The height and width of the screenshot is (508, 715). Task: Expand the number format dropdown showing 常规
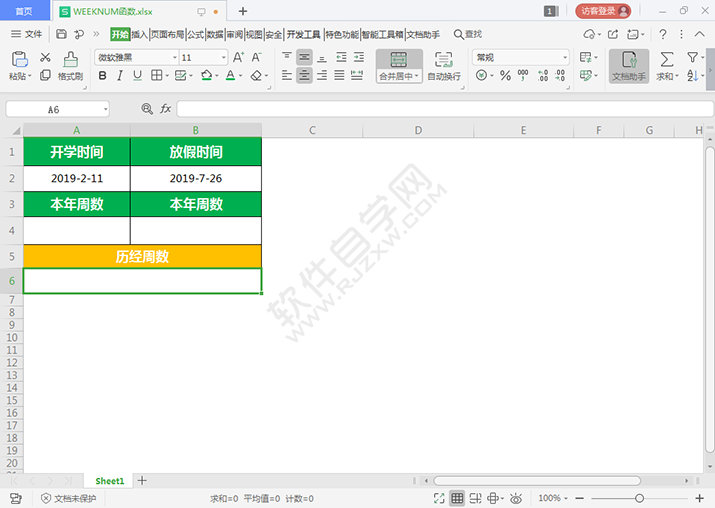[x=564, y=58]
